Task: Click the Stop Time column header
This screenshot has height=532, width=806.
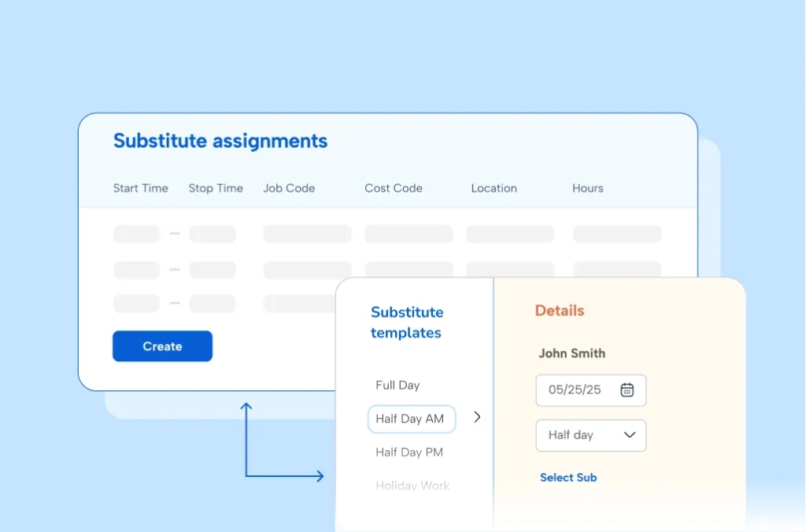Action: [216, 188]
